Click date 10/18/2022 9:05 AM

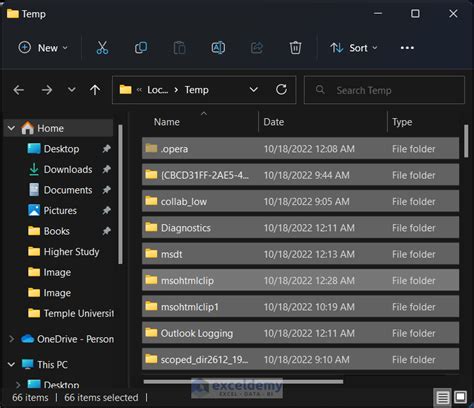[x=307, y=202]
